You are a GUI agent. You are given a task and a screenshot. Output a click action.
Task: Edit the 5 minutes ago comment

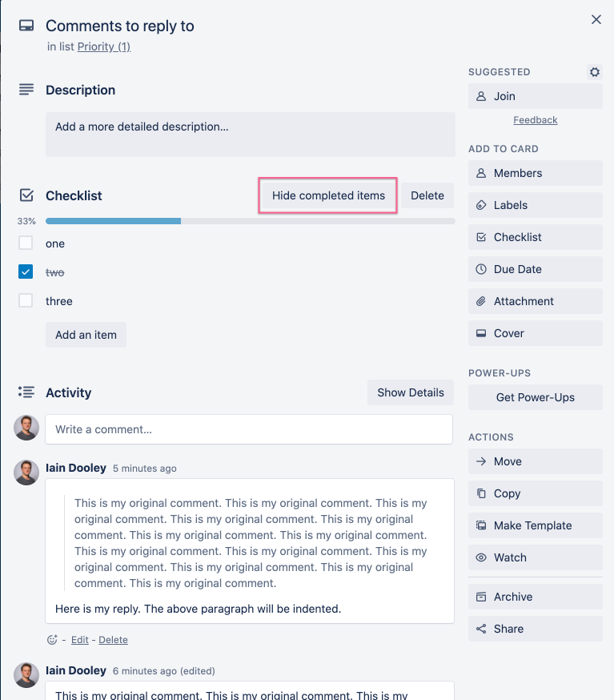[x=80, y=640]
